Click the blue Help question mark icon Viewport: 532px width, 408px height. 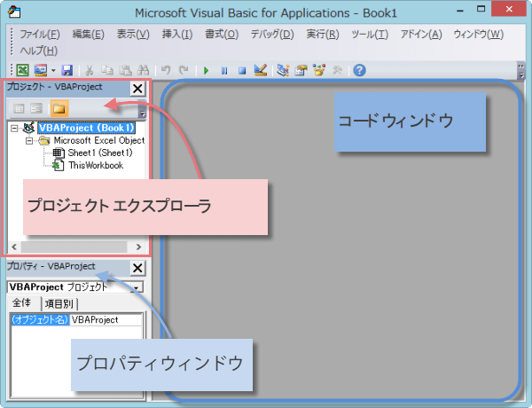(x=359, y=70)
